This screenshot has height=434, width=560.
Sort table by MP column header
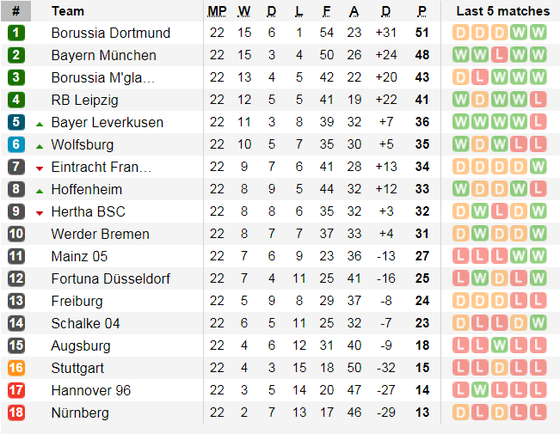217,11
